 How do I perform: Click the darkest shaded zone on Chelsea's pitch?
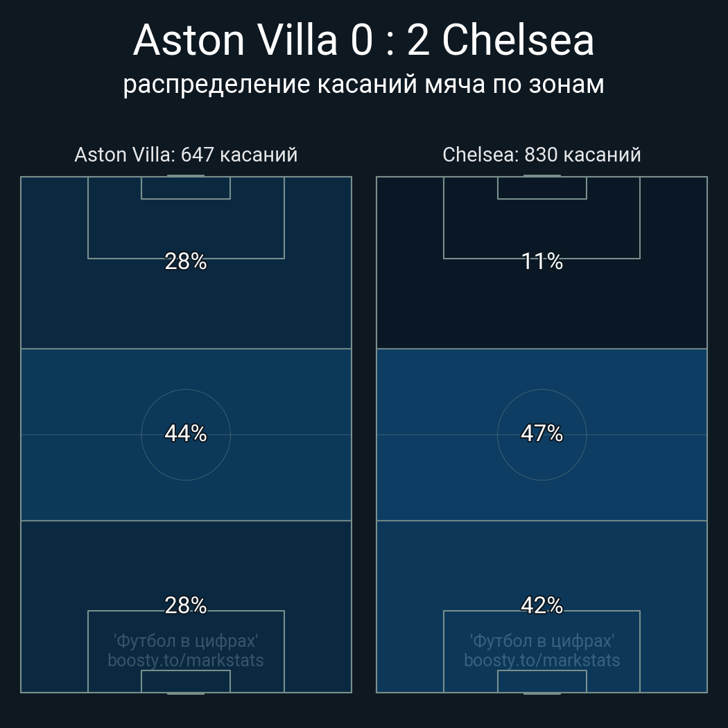click(x=416, y=305)
